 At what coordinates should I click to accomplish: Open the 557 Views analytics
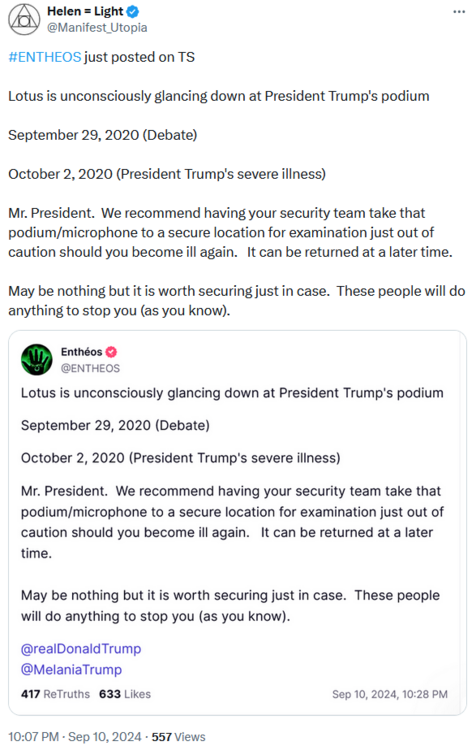[x=178, y=737]
